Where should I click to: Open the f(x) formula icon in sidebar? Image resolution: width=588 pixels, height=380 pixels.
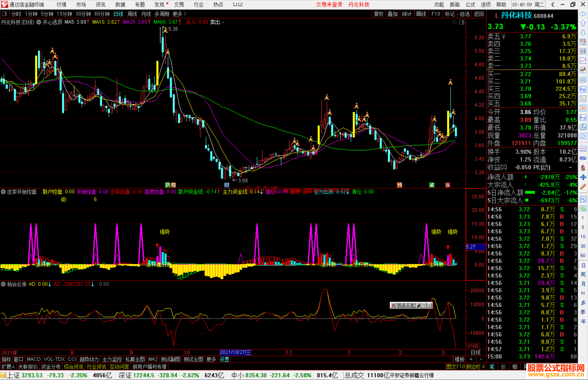click(x=583, y=127)
